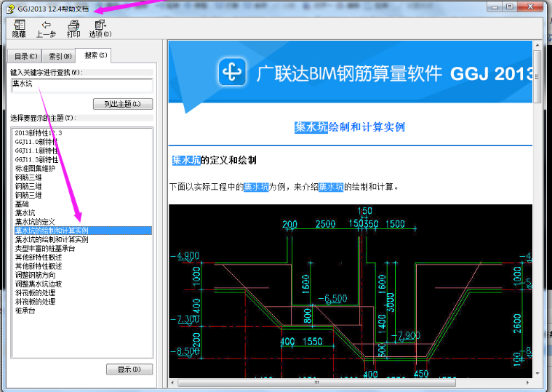Image resolution: width=552 pixels, height=392 pixels.
Task: Click the help document icon in title bar
Action: tap(11, 9)
